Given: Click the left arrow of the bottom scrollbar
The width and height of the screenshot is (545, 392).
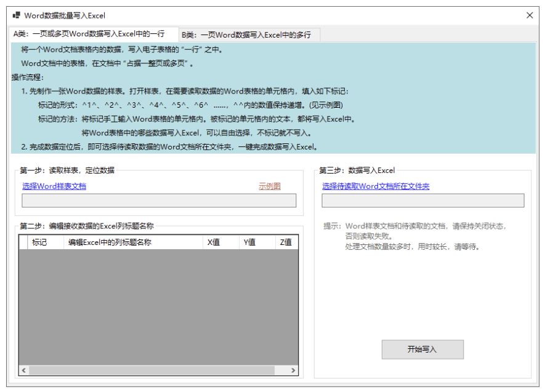Looking at the screenshot, I should (23, 370).
